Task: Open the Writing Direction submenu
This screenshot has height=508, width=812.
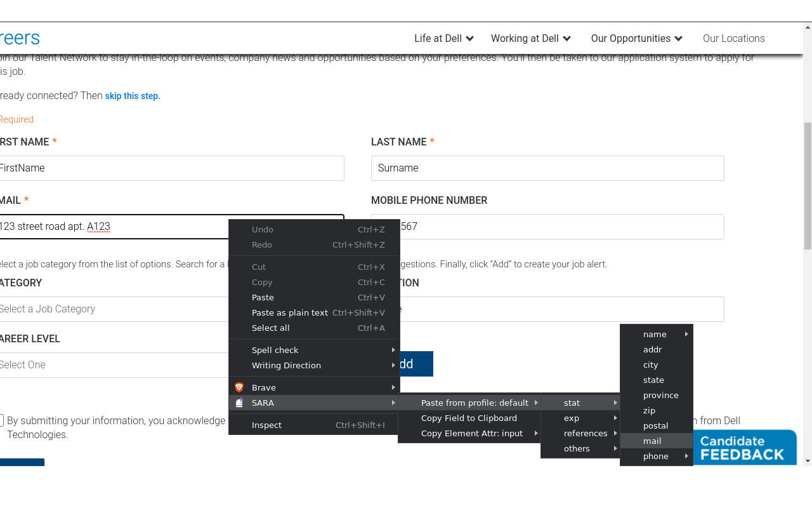Action: pos(314,365)
